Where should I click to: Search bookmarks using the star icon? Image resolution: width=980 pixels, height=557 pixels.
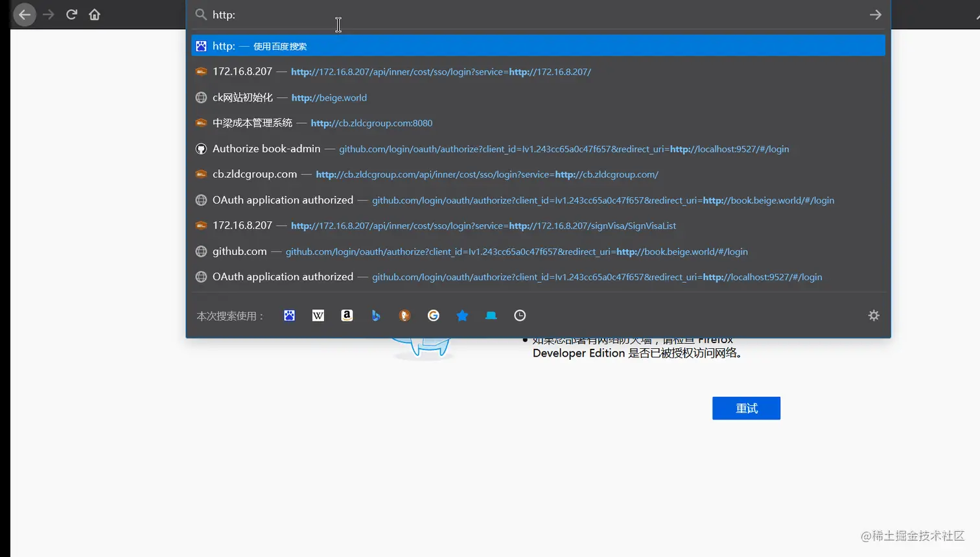pyautogui.click(x=462, y=315)
